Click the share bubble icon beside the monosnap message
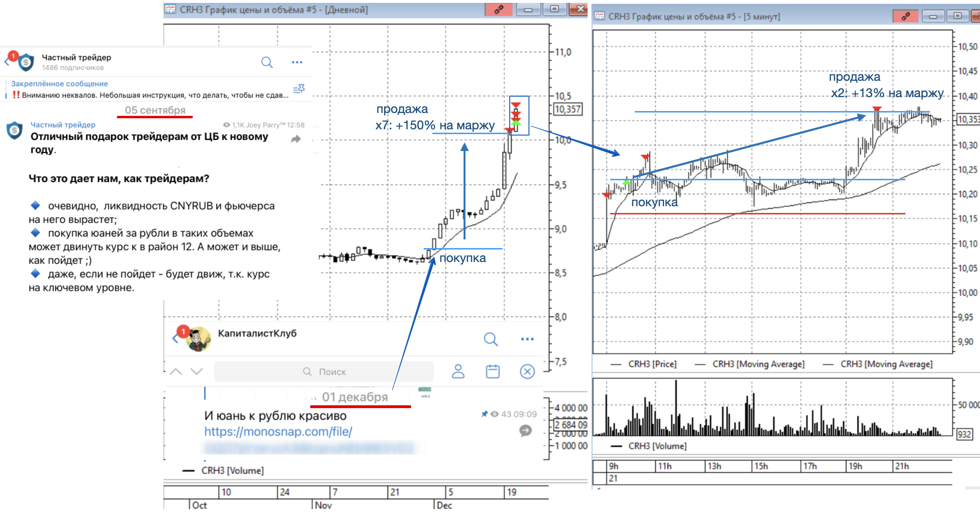The image size is (980, 524). point(526,431)
